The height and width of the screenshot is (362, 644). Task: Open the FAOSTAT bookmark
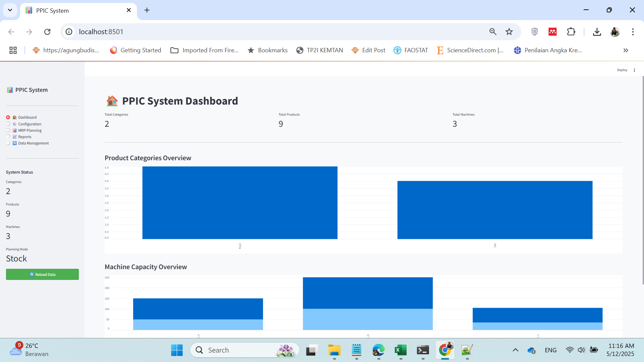411,50
